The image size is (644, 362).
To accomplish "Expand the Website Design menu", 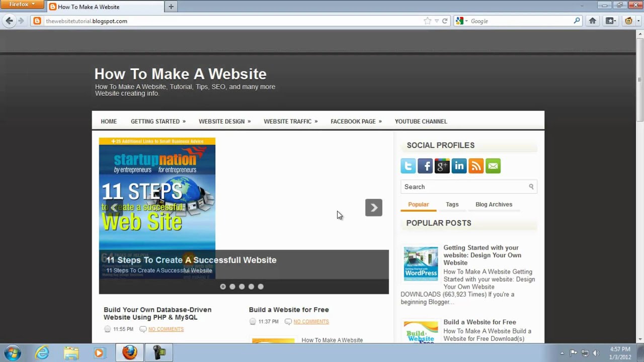I will pyautogui.click(x=224, y=121).
